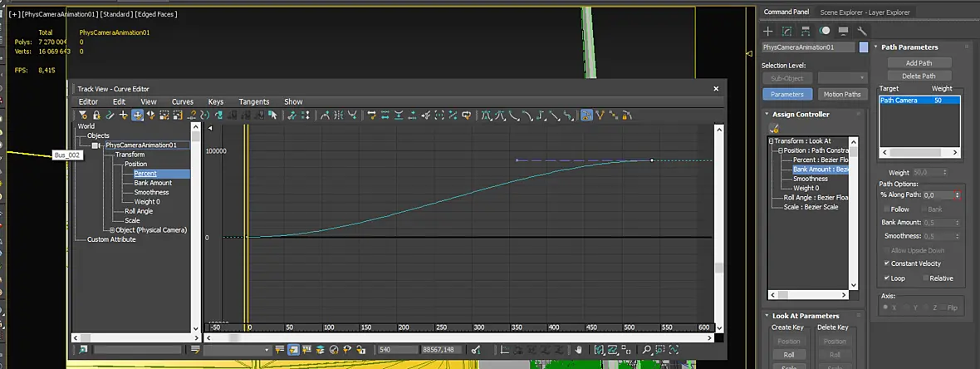Viewport: 980px width, 369px height.
Task: Select the Pan hand tool in bottom toolbar
Action: [580, 350]
